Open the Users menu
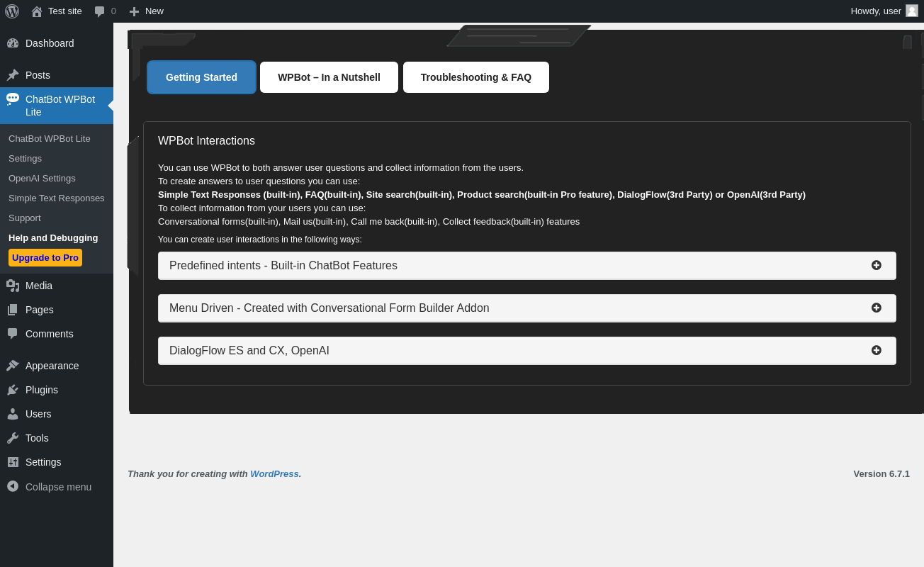The height and width of the screenshot is (567, 924). pyautogui.click(x=57, y=414)
